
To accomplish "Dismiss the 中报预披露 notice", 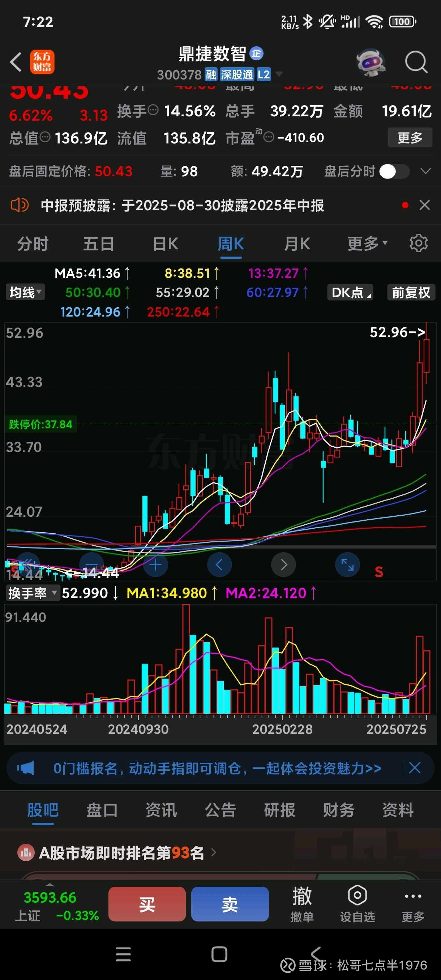I will [425, 206].
